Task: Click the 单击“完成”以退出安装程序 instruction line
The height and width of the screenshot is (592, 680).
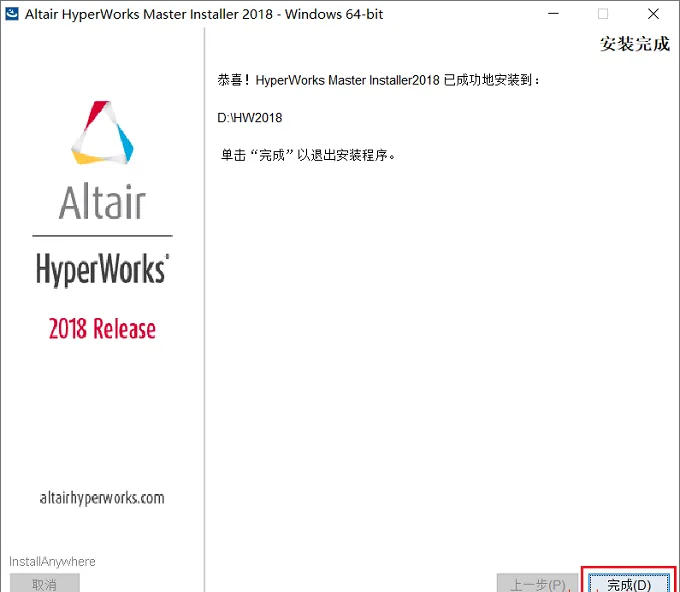Action: (308, 155)
